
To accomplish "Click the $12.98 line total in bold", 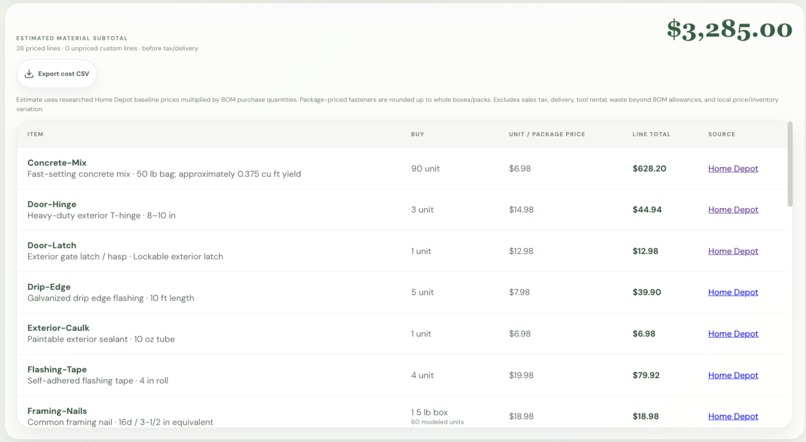I will [x=645, y=251].
